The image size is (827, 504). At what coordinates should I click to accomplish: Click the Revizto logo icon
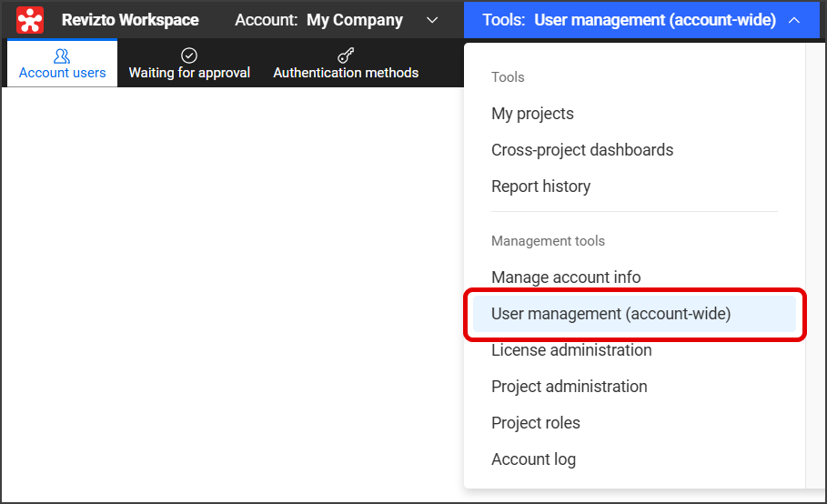[30, 20]
